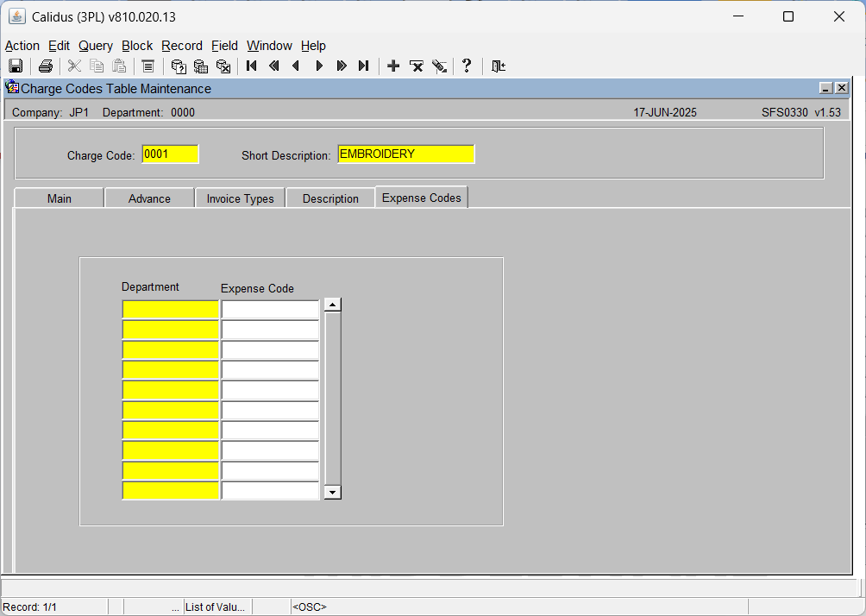Click the Enter Query database icon
The image size is (866, 616).
(179, 66)
